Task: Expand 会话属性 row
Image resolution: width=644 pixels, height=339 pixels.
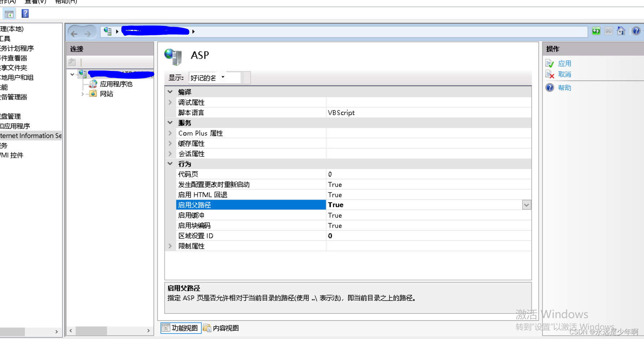Action: pyautogui.click(x=170, y=154)
